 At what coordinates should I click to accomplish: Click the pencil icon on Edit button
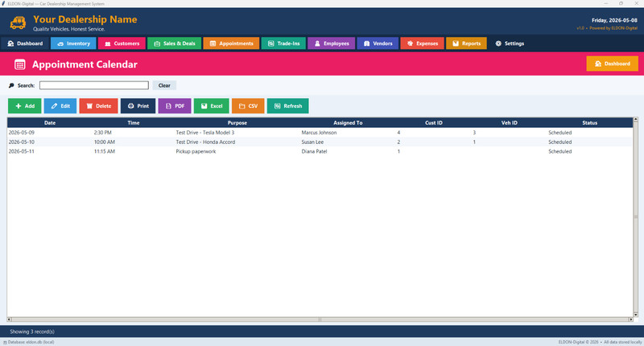(x=54, y=106)
